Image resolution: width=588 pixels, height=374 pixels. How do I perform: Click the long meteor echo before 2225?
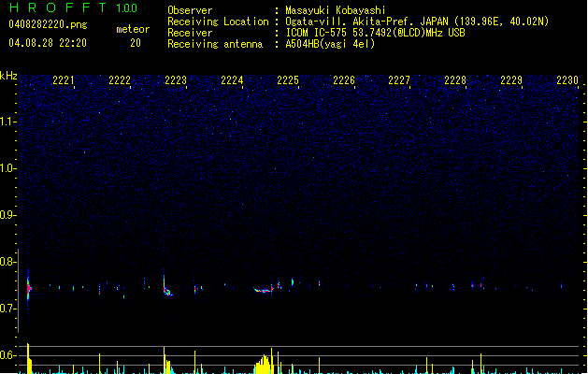tap(264, 290)
